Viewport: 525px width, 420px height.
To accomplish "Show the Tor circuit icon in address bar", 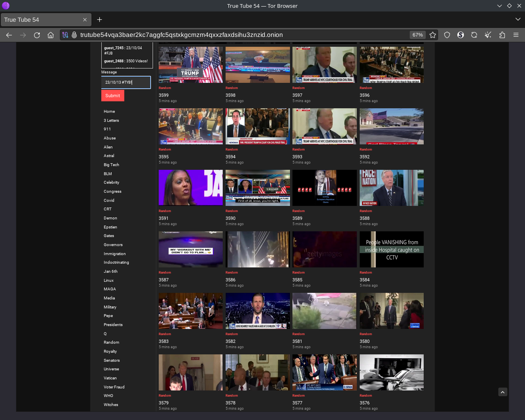I will click(x=65, y=35).
